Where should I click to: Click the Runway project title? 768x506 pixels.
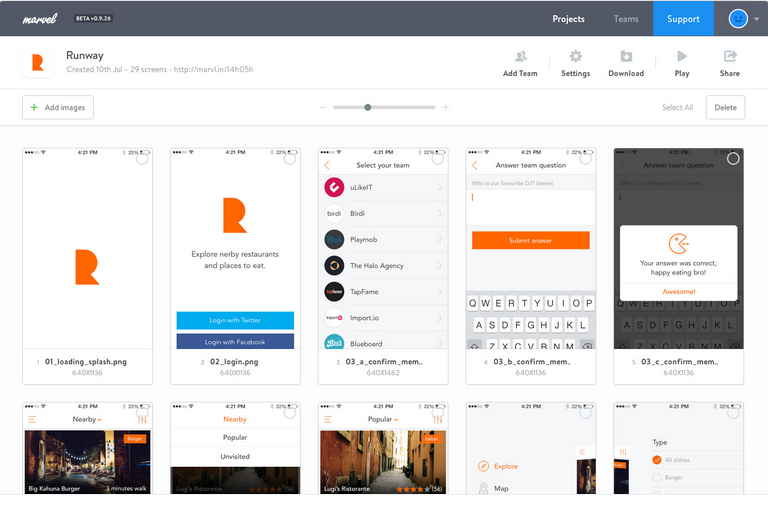[85, 55]
